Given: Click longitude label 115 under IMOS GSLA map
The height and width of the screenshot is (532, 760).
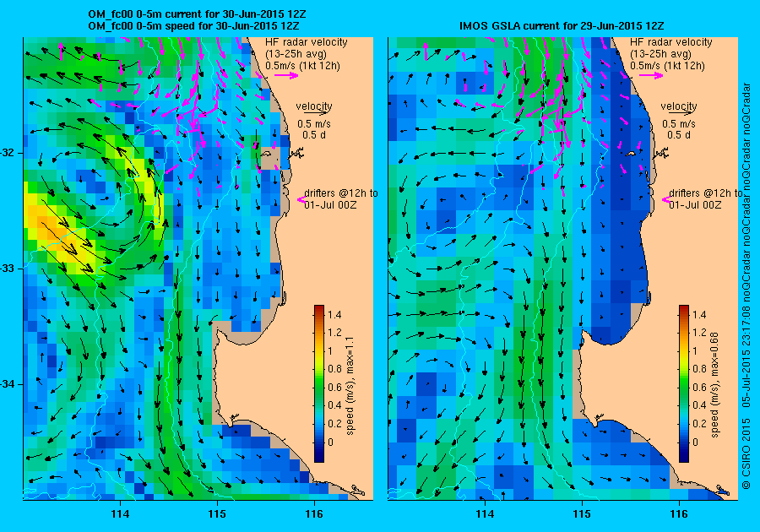Looking at the screenshot, I should coord(582,514).
